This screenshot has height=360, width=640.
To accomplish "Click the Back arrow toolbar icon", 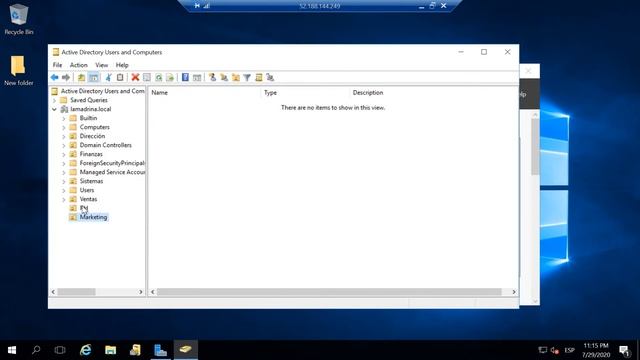I will tap(54, 77).
